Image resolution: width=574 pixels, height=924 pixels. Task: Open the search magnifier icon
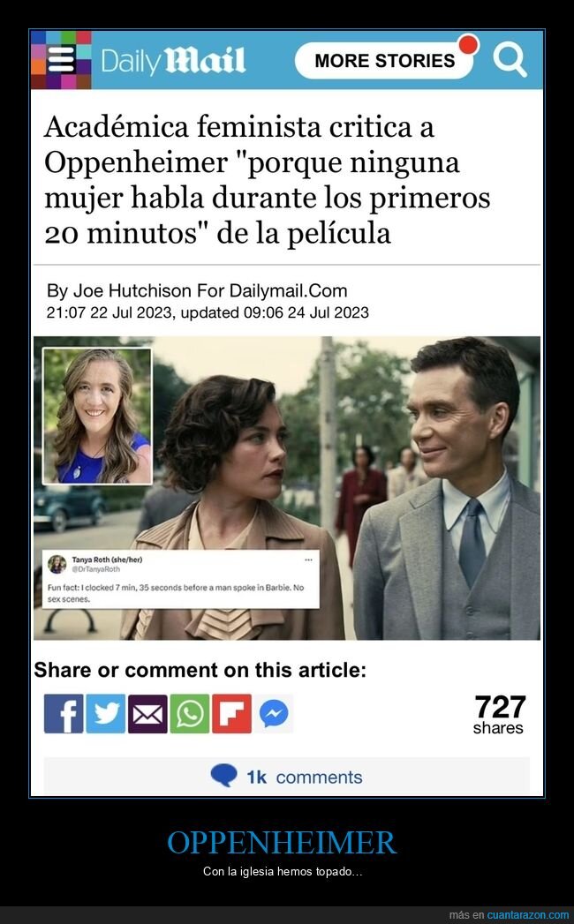coord(510,59)
